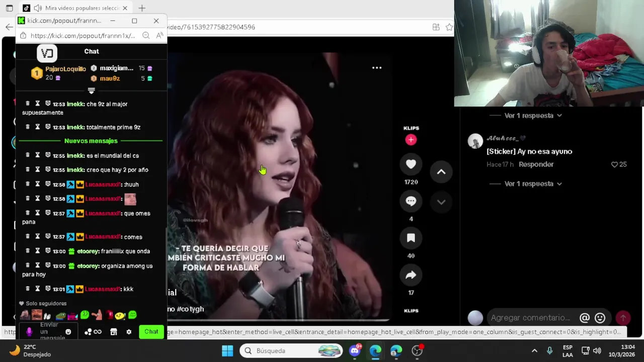Open the emoji picker in Kick message box
The height and width of the screenshot is (362, 644).
68,332
